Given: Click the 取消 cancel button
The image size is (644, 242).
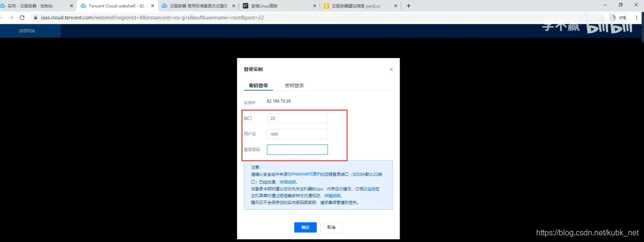Looking at the screenshot, I should click(x=331, y=227).
